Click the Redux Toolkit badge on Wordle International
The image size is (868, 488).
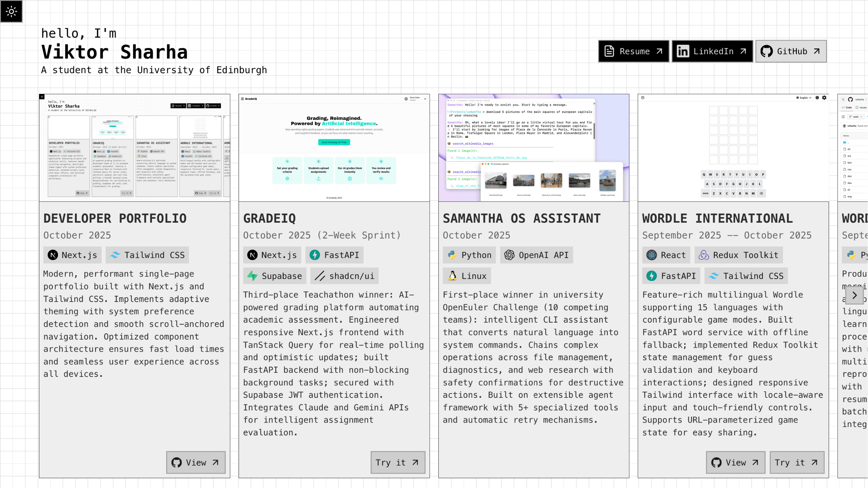pos(738,255)
